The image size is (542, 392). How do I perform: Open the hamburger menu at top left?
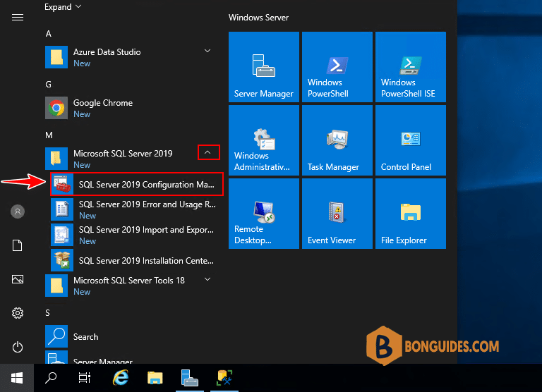18,17
